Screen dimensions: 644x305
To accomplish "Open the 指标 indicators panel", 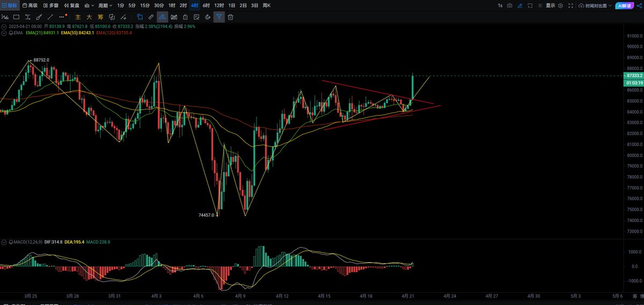I will (10, 5).
